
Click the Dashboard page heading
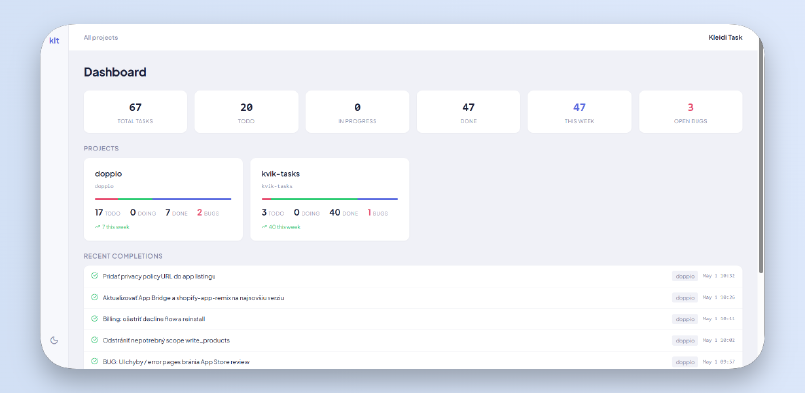pos(115,72)
